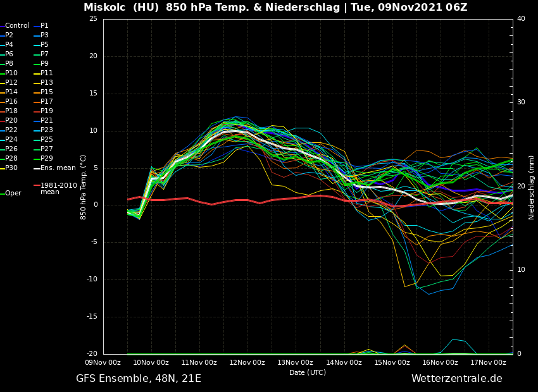Click the Wetterzentrale.de text
Viewport: 538px width, 392px height.
456,379
